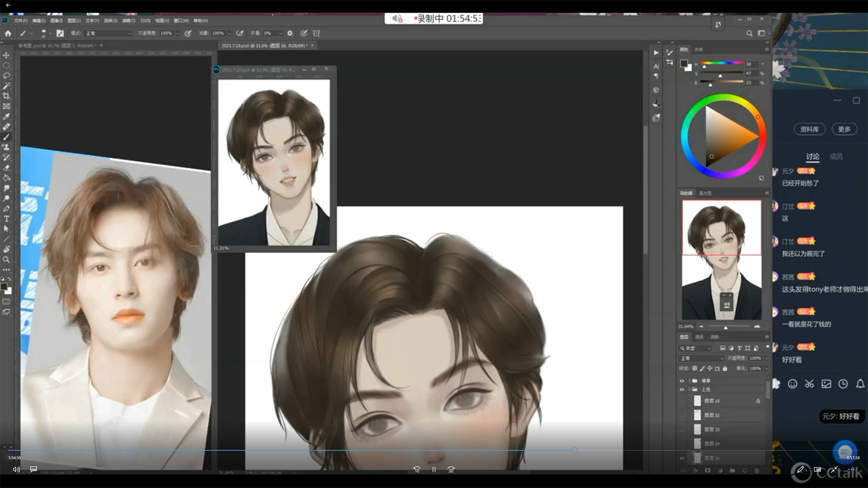Open the brush settings panel icon
This screenshot has width=868, height=488.
pyautogui.click(x=60, y=33)
